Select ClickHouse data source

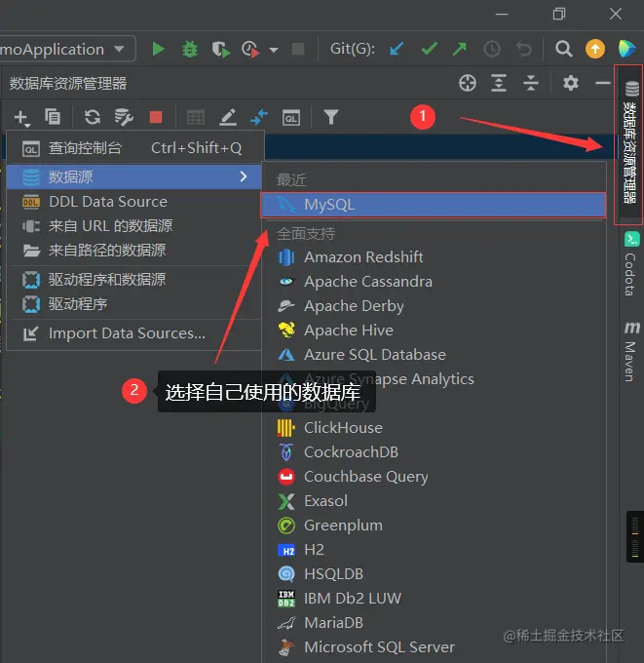(435, 428)
